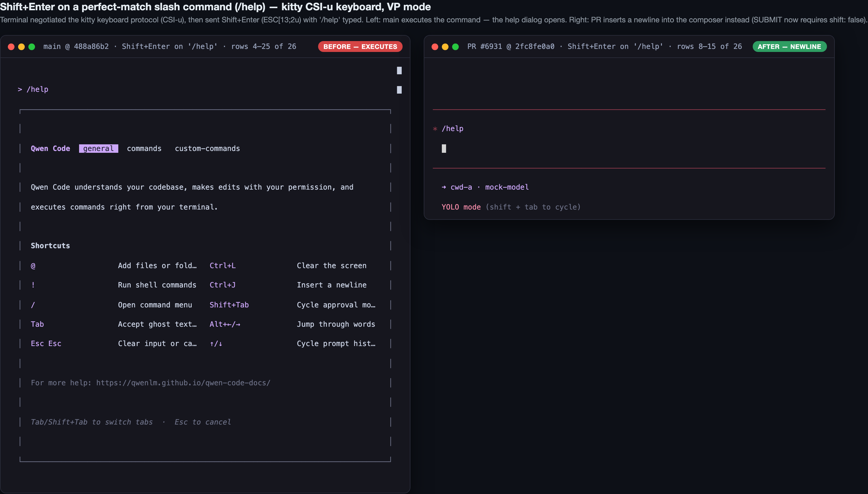868x494 pixels.
Task: Click the 'main @ 488a86b2' window title
Action: [76, 47]
